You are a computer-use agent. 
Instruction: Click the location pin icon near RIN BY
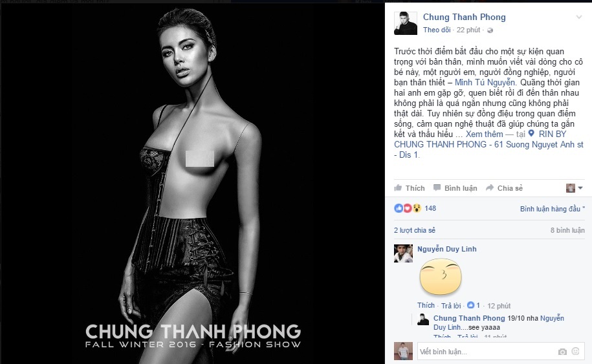(531, 134)
